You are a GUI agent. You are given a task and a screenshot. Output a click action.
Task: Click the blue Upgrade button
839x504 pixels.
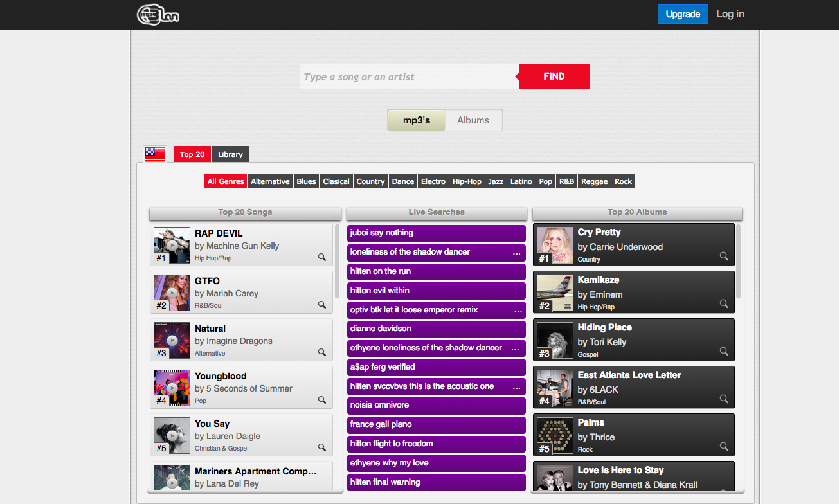(683, 14)
